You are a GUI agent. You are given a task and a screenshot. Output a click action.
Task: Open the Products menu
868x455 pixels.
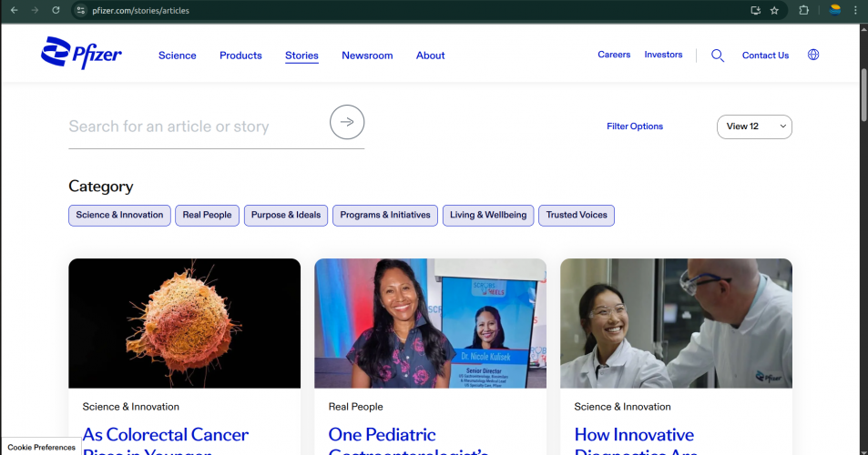pyautogui.click(x=240, y=56)
